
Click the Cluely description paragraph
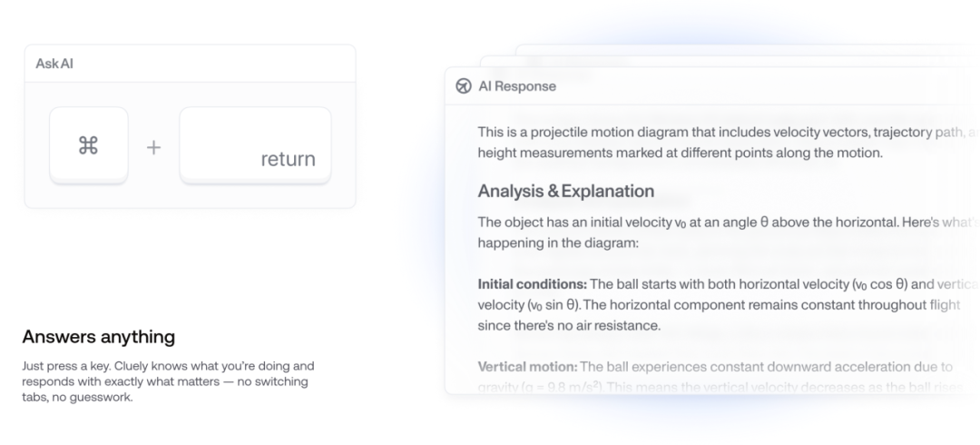[x=168, y=381]
